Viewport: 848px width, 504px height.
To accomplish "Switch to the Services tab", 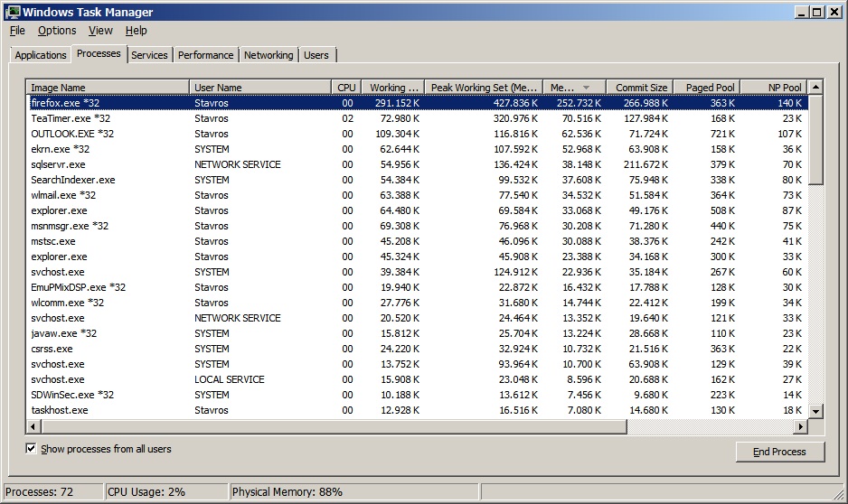I will 149,55.
